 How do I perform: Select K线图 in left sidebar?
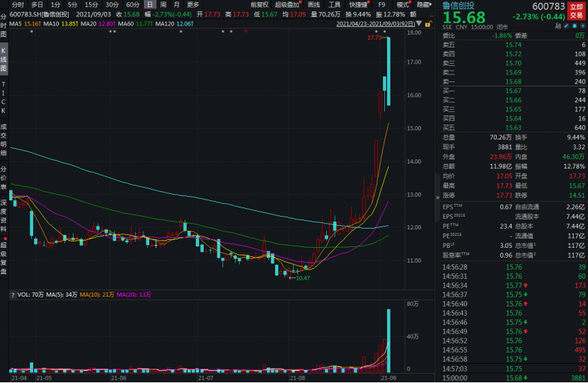tap(4, 59)
